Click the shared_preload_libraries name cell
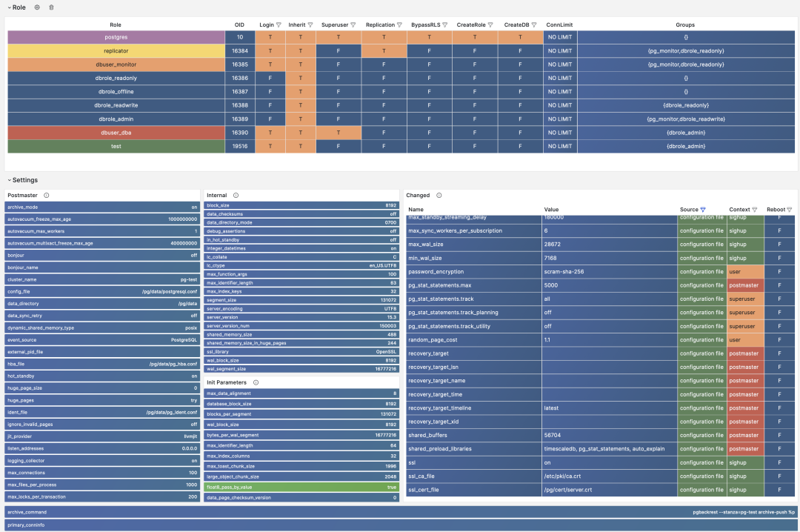The height and width of the screenshot is (532, 800). (x=473, y=449)
